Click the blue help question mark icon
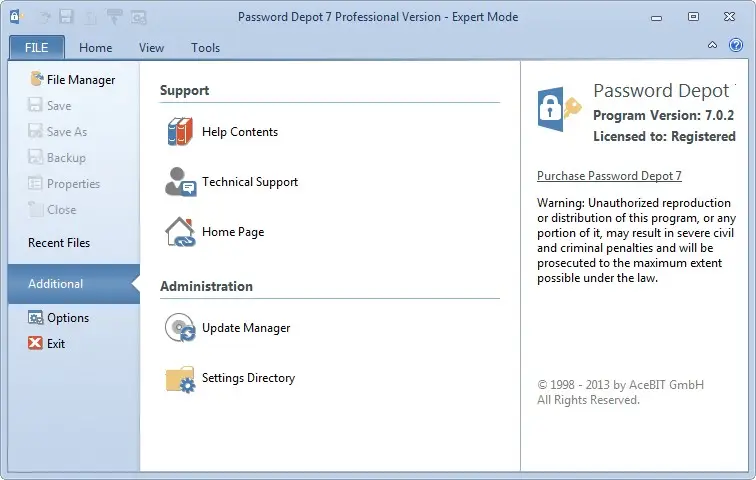The height and width of the screenshot is (480, 756). click(x=736, y=45)
